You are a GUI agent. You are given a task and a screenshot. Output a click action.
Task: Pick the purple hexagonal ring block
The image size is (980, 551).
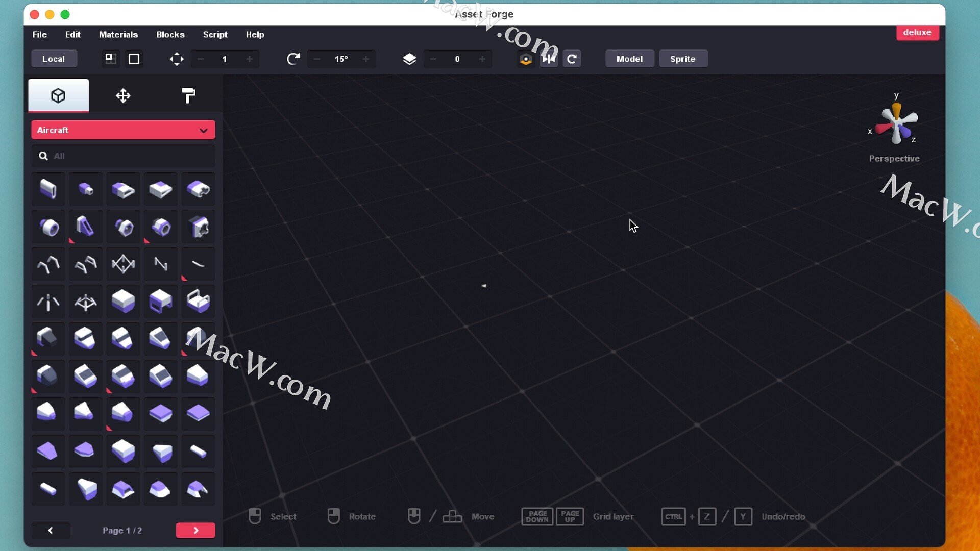[161, 227]
